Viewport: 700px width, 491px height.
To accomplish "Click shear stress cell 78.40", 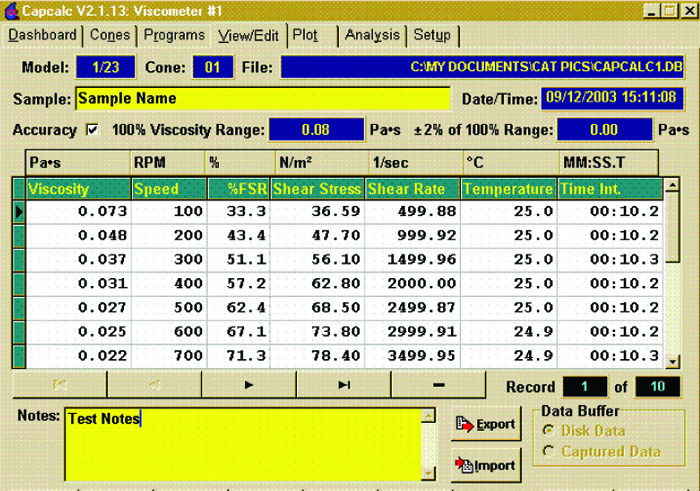I will 317,356.
